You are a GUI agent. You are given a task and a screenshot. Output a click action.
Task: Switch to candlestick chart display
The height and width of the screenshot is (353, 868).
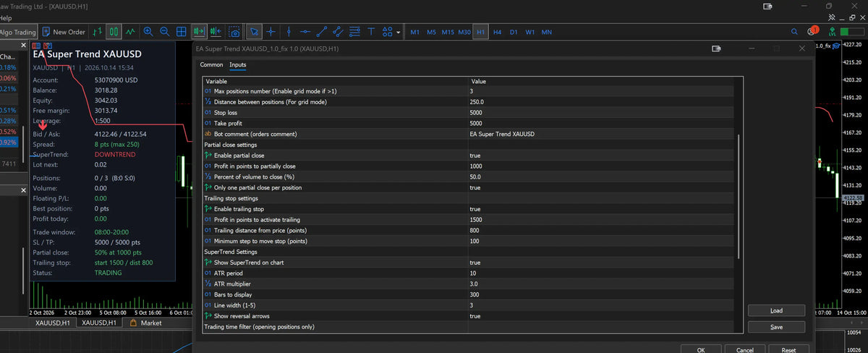(114, 32)
